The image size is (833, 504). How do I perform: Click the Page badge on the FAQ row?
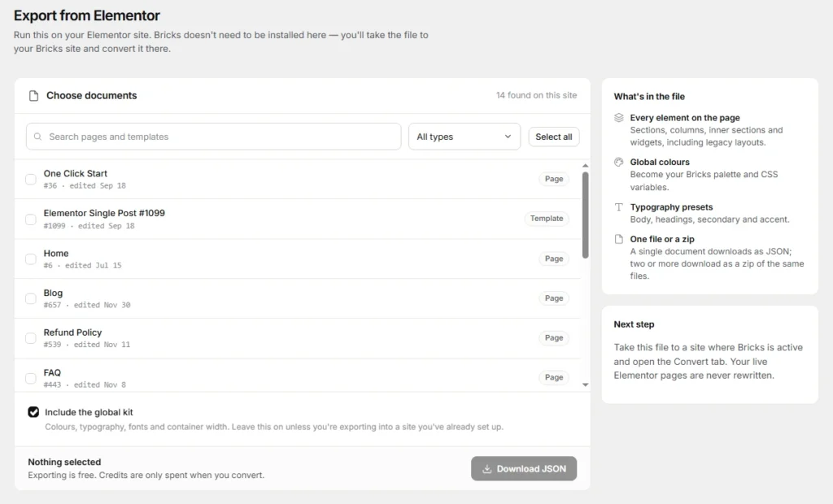pos(553,377)
